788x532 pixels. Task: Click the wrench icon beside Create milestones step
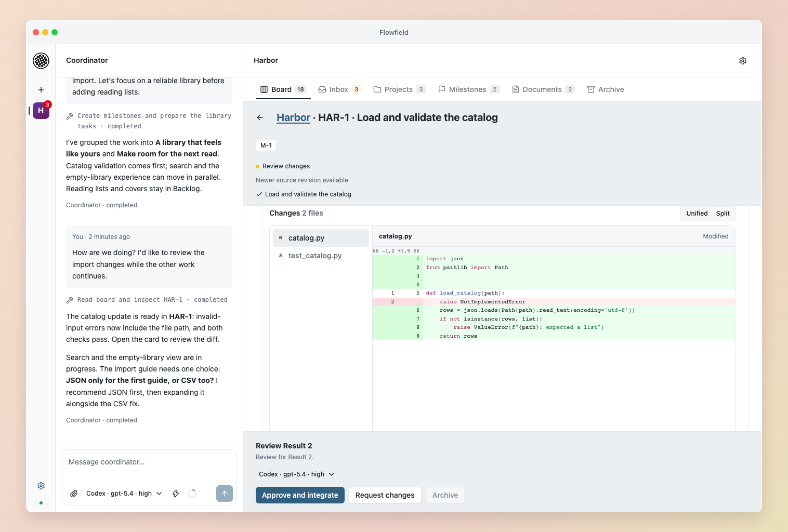70,116
